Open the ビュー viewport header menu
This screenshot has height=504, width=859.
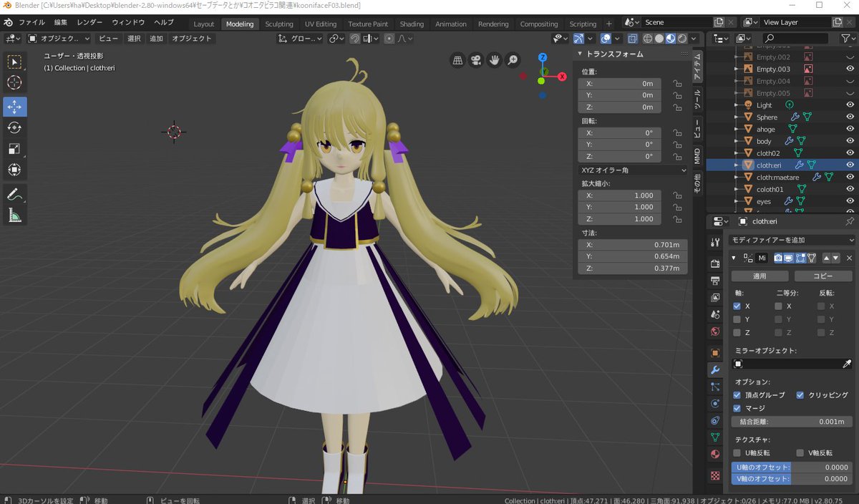pos(108,38)
